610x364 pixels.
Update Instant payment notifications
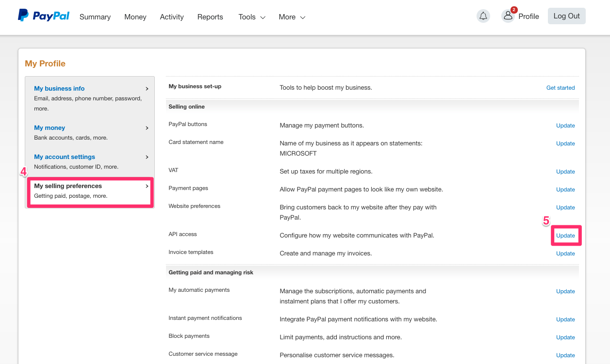tap(565, 319)
